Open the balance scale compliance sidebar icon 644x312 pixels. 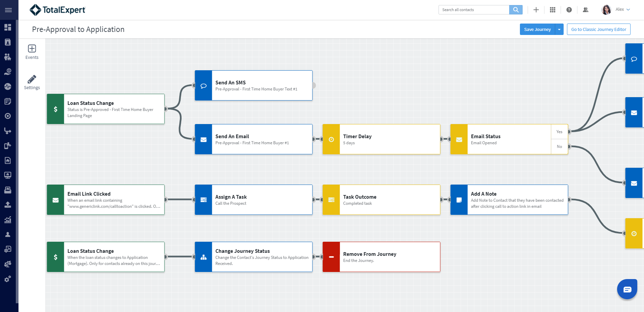[x=8, y=264]
